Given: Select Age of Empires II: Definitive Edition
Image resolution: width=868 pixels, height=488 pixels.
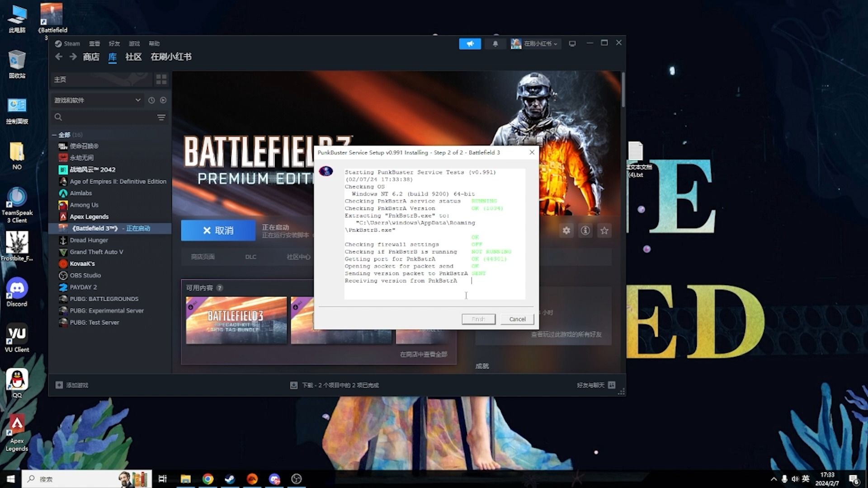Looking at the screenshot, I should [110, 182].
